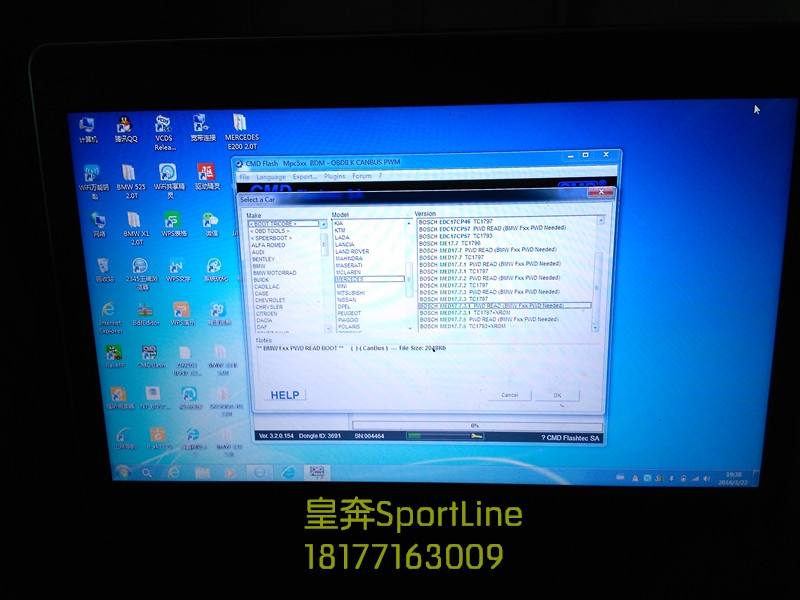Switch to the CMD Flash taskbar button
This screenshot has width=800, height=600.
coord(317,472)
